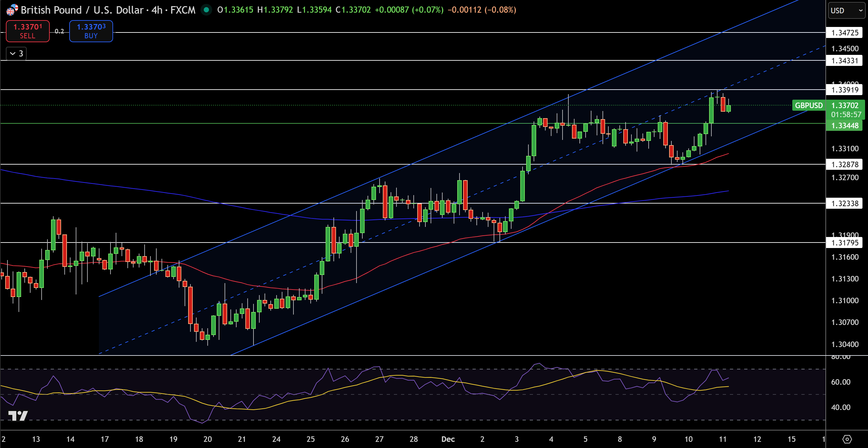This screenshot has width=868, height=448.
Task: Click the 40.00 RSI scale label
Action: [x=840, y=407]
